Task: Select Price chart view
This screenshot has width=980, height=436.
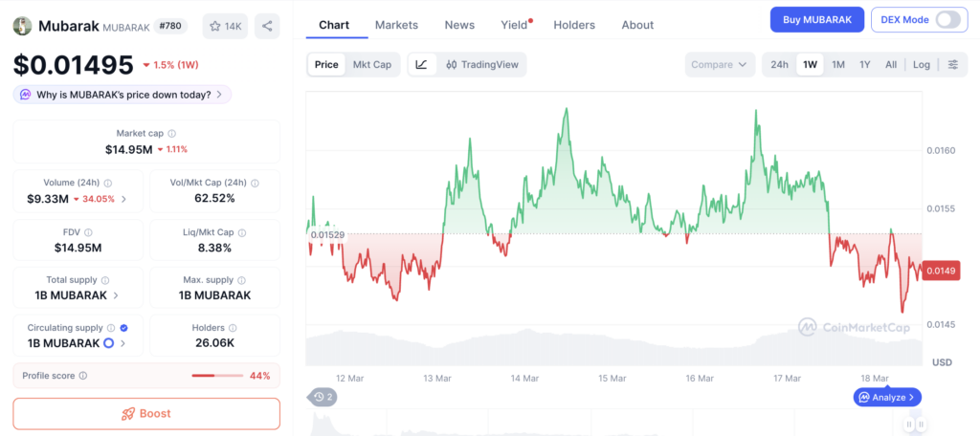Action: tap(326, 64)
